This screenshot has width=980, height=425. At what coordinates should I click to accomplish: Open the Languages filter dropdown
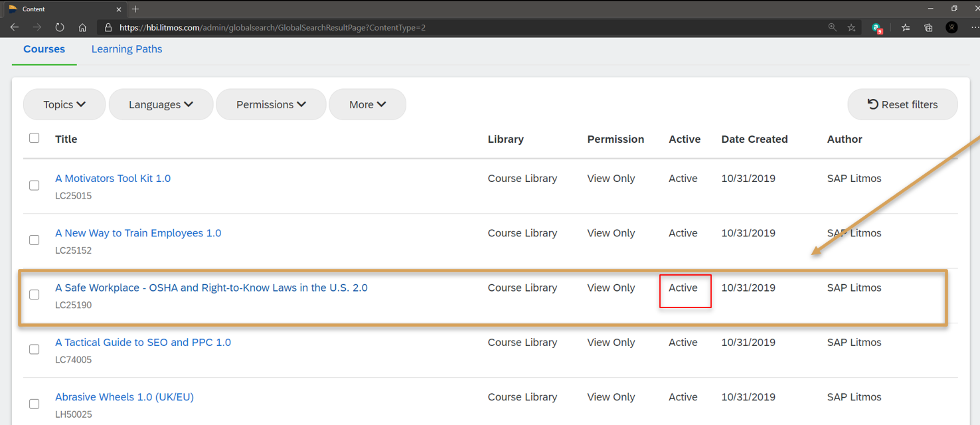click(x=161, y=104)
